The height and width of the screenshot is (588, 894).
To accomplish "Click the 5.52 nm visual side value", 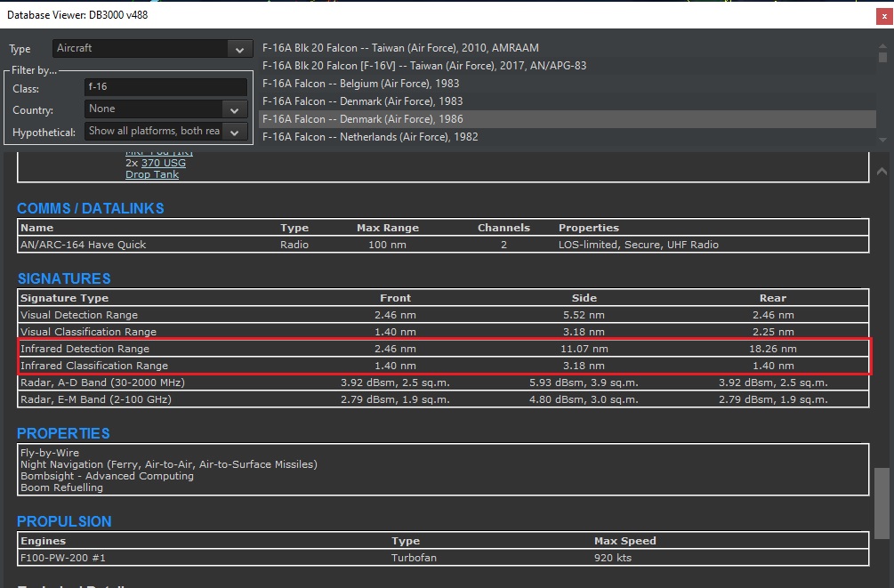I will tap(584, 315).
